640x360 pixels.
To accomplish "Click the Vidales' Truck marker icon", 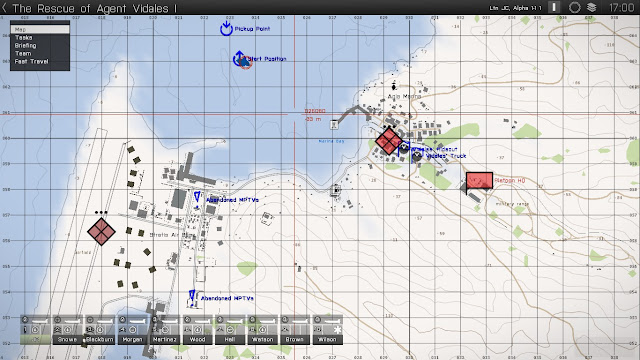I will [x=417, y=156].
